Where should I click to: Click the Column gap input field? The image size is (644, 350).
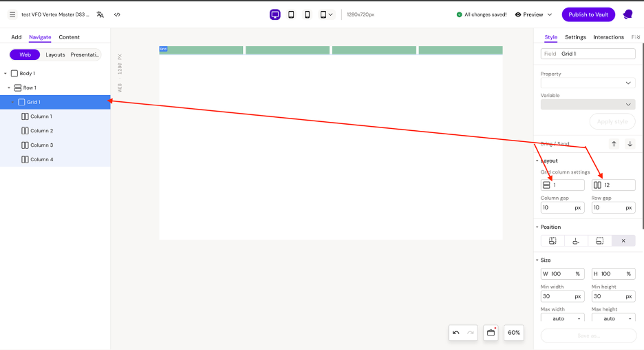tap(556, 207)
